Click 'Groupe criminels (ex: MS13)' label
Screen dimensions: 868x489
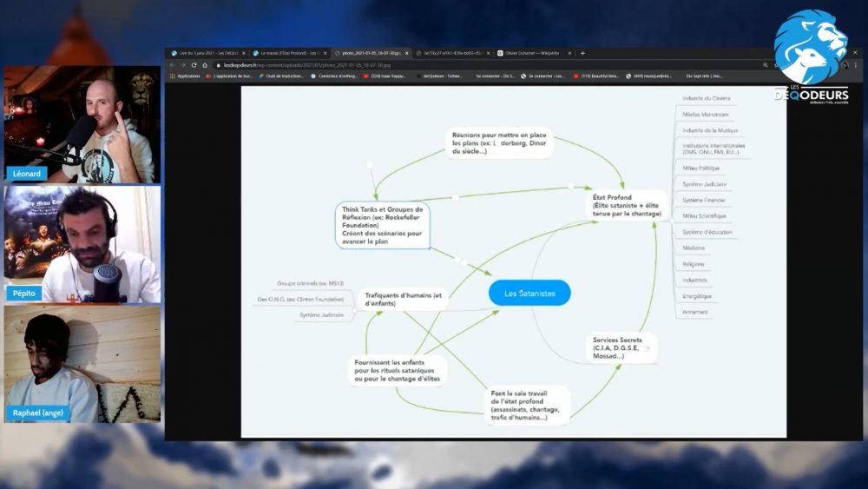tap(310, 283)
